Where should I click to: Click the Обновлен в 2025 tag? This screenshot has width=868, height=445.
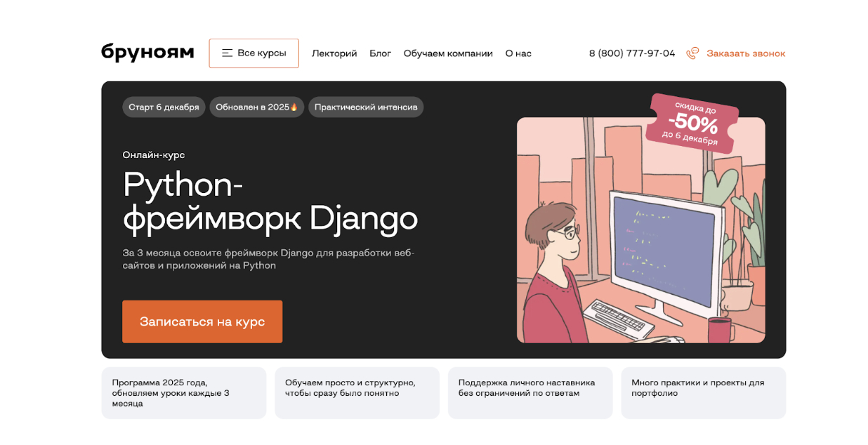(x=257, y=107)
